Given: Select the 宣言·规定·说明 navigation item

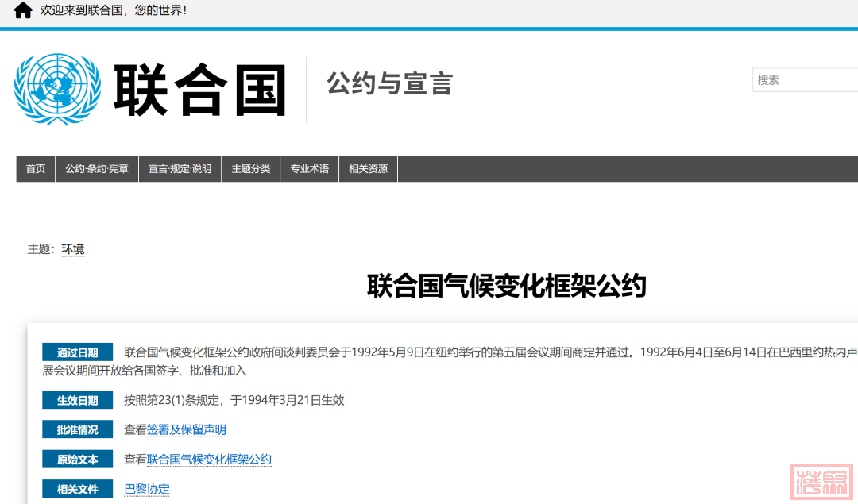Looking at the screenshot, I should 180,169.
